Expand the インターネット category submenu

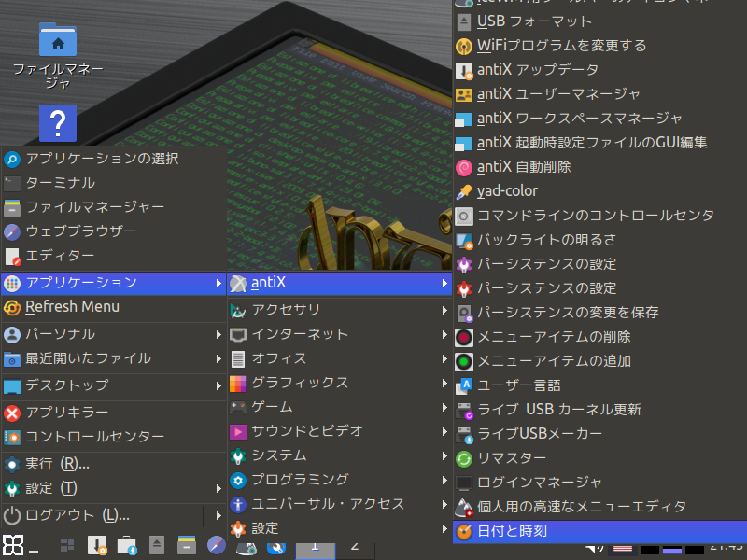340,335
